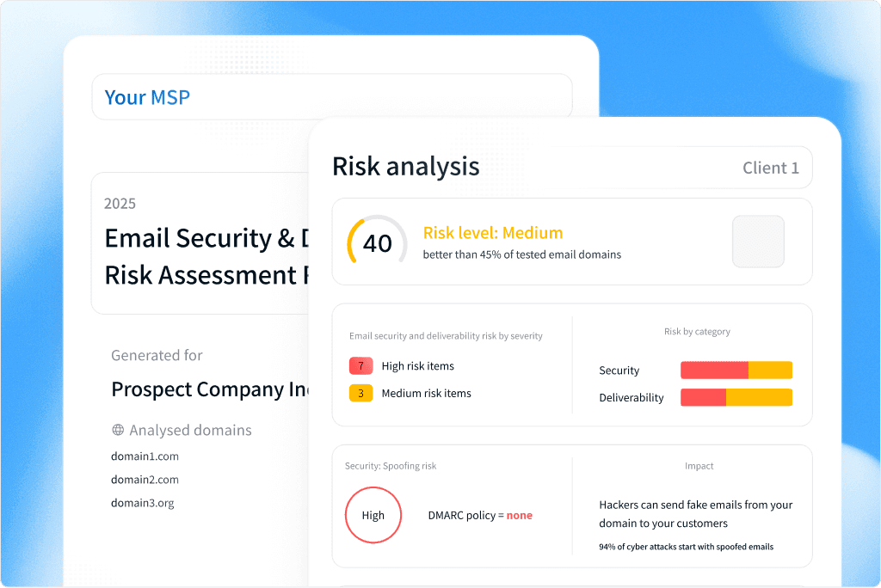Click the High spoofing risk circle
The height and width of the screenshot is (588, 881).
pos(373,515)
